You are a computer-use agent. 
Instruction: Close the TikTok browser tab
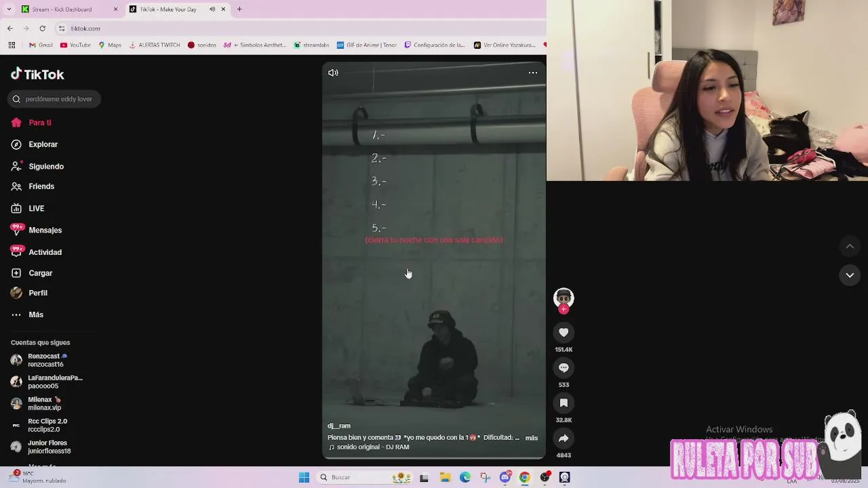pyautogui.click(x=223, y=9)
